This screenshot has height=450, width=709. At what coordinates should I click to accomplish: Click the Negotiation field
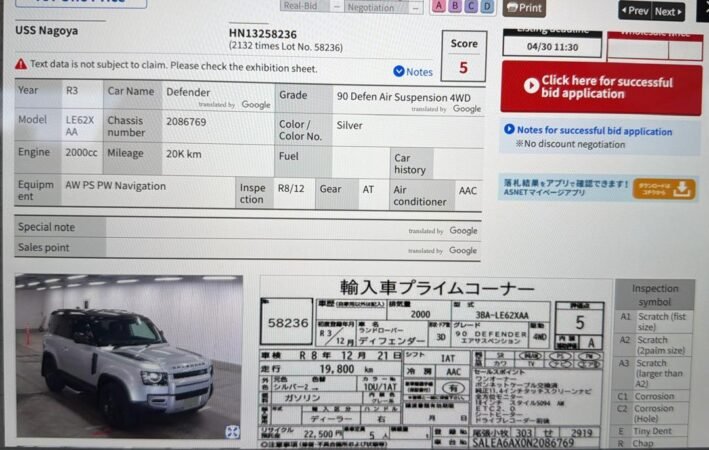point(377,7)
